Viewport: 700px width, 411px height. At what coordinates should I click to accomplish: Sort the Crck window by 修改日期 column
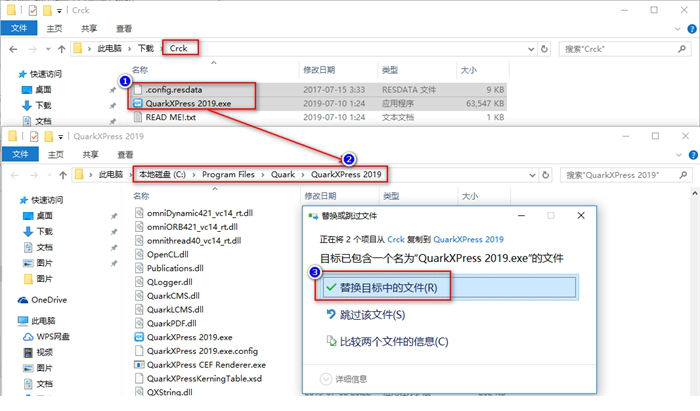(x=319, y=70)
